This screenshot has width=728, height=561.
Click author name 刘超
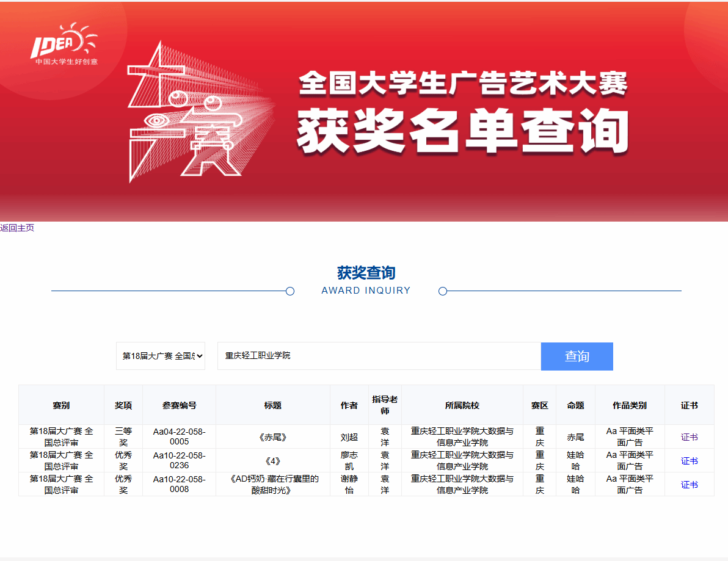349,437
